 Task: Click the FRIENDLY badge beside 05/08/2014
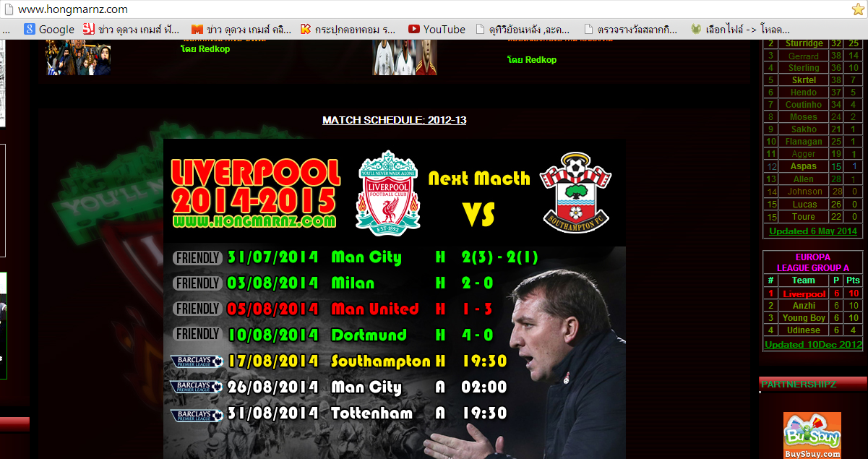pos(197,309)
